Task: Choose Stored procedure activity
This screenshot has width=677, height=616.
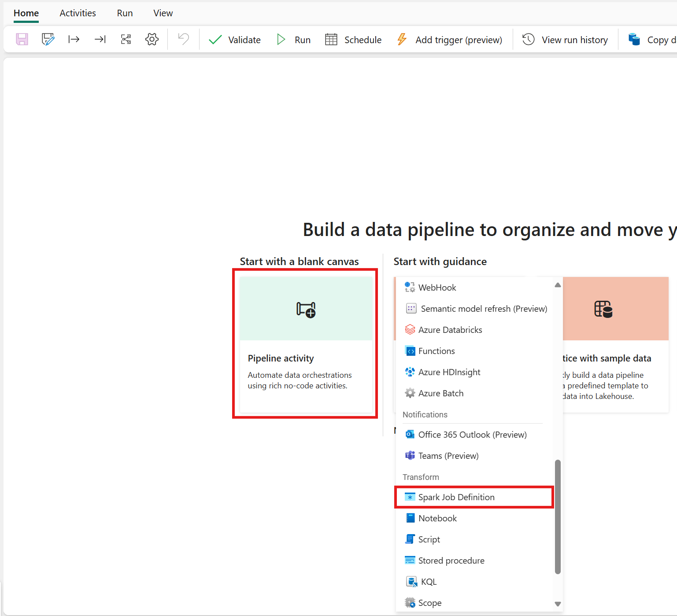Action: (x=474, y=561)
